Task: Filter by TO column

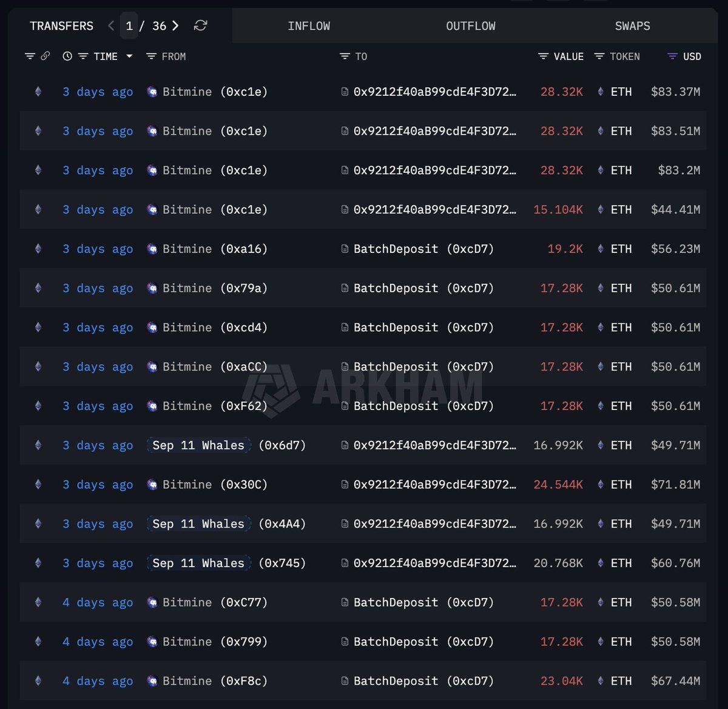Action: pos(345,56)
